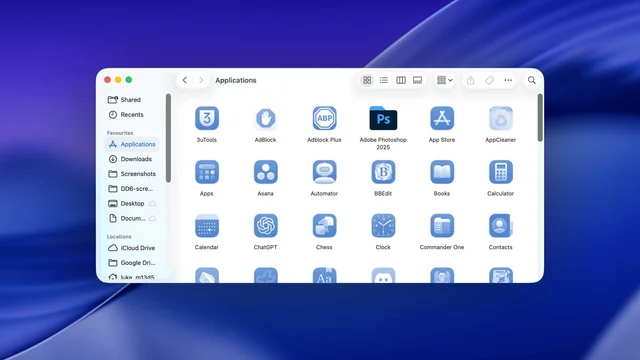640x360 pixels.
Task: Select the Discord app icon
Action: 383,275
